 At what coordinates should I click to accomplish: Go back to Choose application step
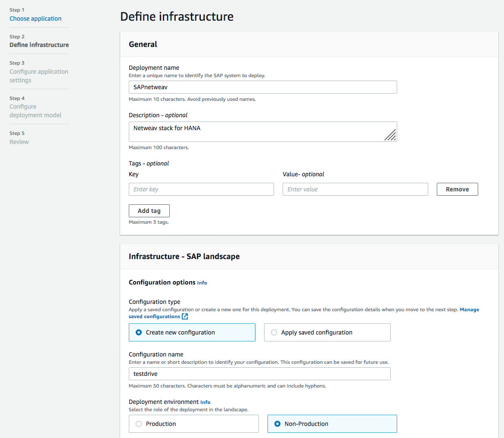(35, 19)
